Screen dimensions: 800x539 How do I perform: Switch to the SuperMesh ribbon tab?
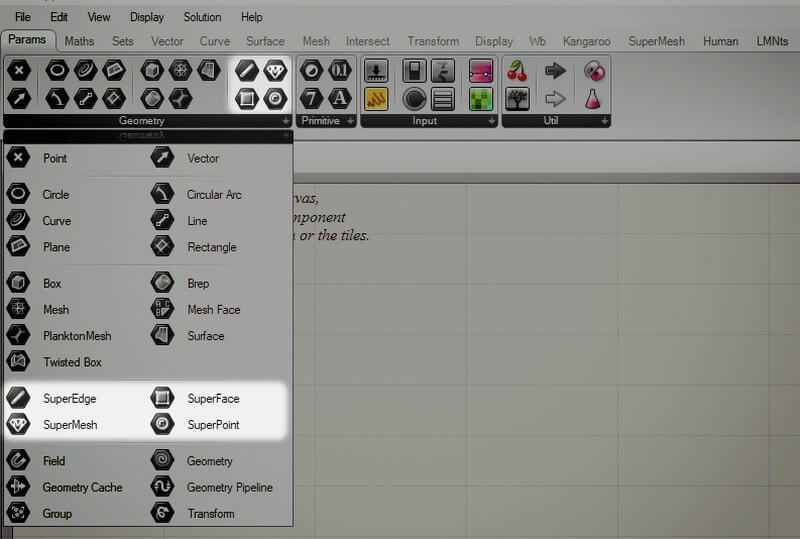tap(658, 42)
